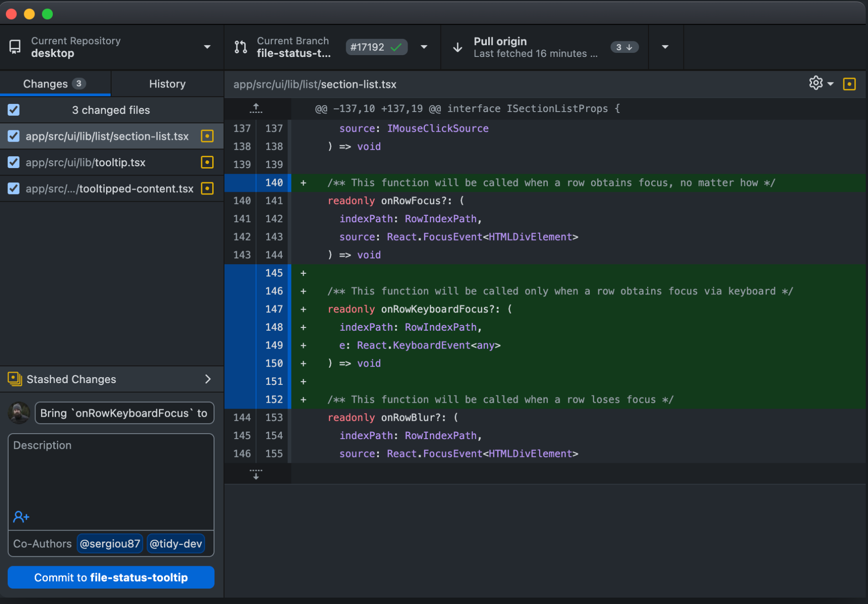Toggle the all changed files checkbox
The height and width of the screenshot is (604, 868).
pyautogui.click(x=14, y=110)
